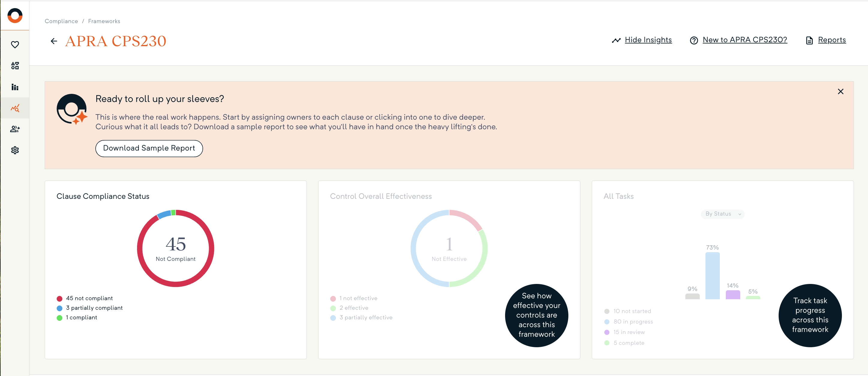Open the settings gear in sidebar
The image size is (868, 376).
[15, 150]
